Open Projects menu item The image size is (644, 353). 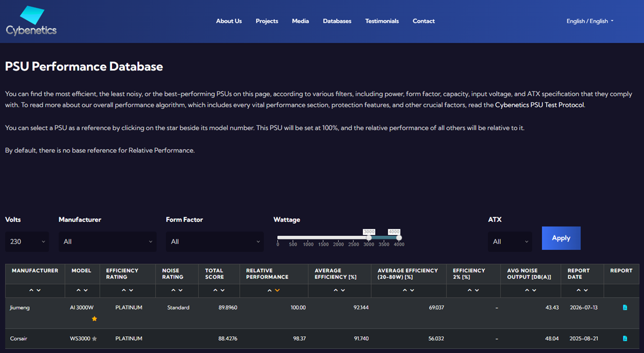click(x=267, y=21)
